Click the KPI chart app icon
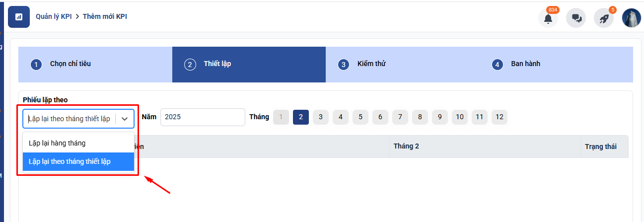Image resolution: width=644 pixels, height=222 pixels. [x=19, y=17]
